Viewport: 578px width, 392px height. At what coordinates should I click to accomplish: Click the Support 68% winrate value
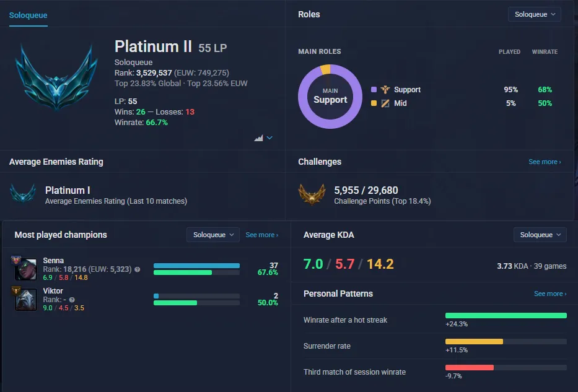[545, 90]
